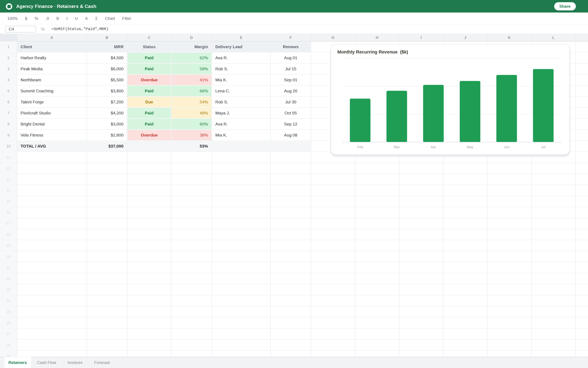Click the .0 decimal places button

click(x=47, y=18)
